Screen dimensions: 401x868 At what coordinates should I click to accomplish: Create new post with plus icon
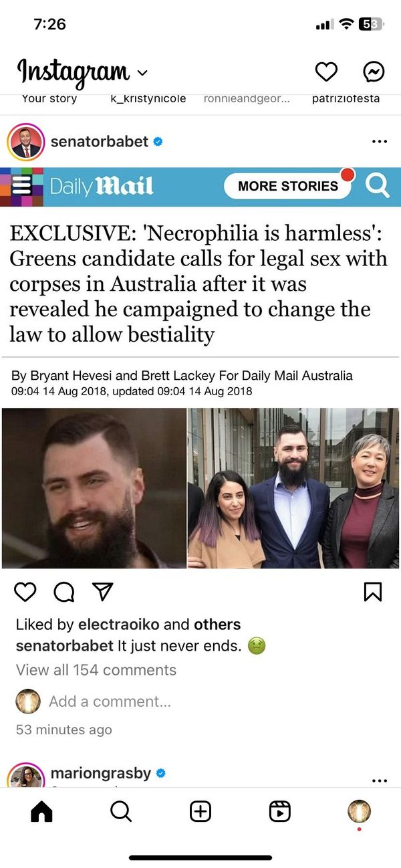(x=200, y=811)
